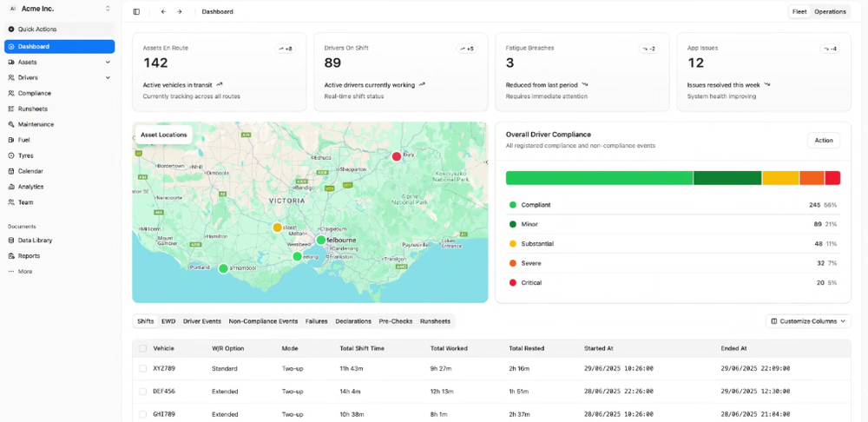Switch to the Fleet view toggle
868x422 pixels.
[x=799, y=11]
